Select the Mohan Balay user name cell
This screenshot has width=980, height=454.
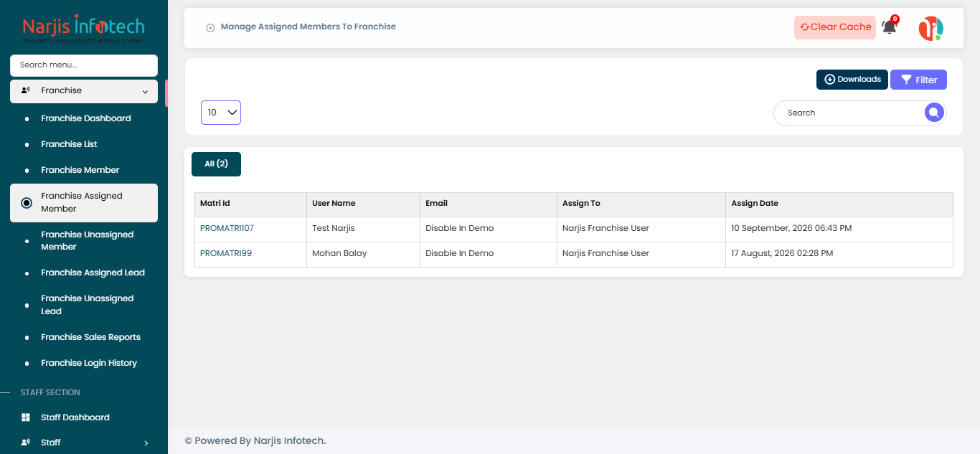coord(363,255)
